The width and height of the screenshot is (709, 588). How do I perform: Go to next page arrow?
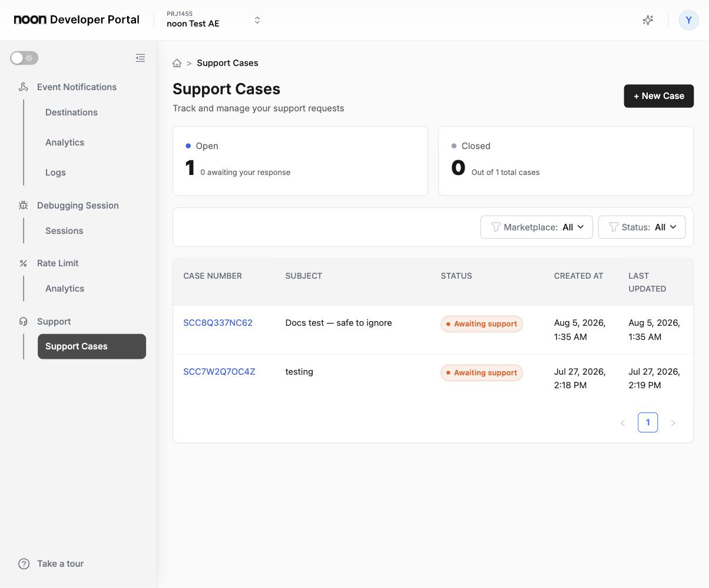click(673, 423)
